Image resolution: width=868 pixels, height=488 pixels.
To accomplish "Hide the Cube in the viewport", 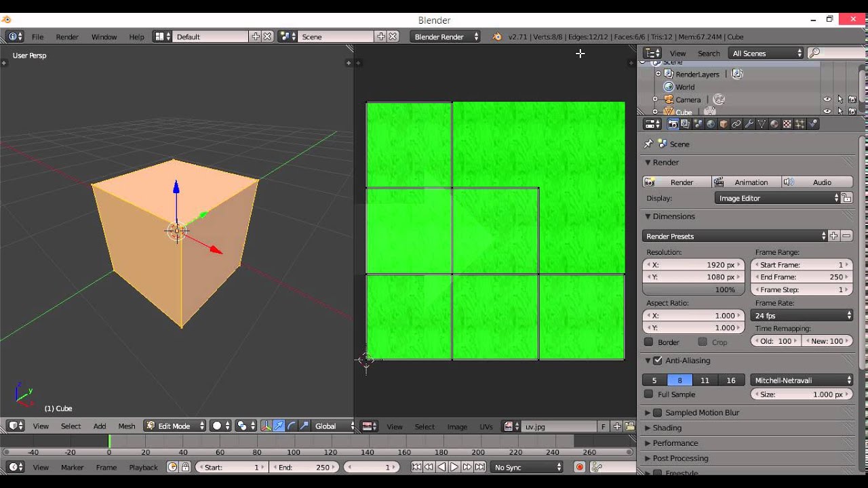I will (827, 111).
